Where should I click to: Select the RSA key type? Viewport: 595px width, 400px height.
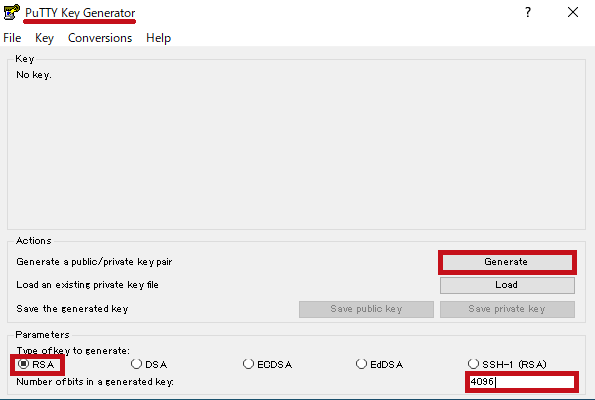pyautogui.click(x=36, y=364)
